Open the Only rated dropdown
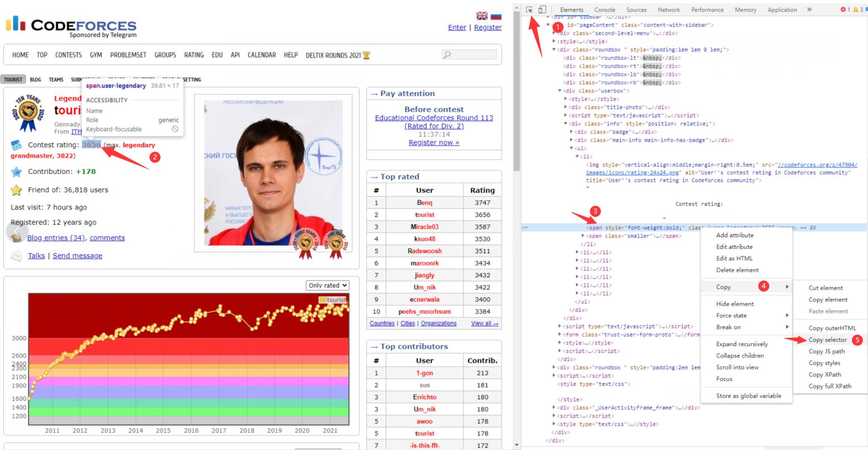The height and width of the screenshot is (450, 868). [327, 285]
